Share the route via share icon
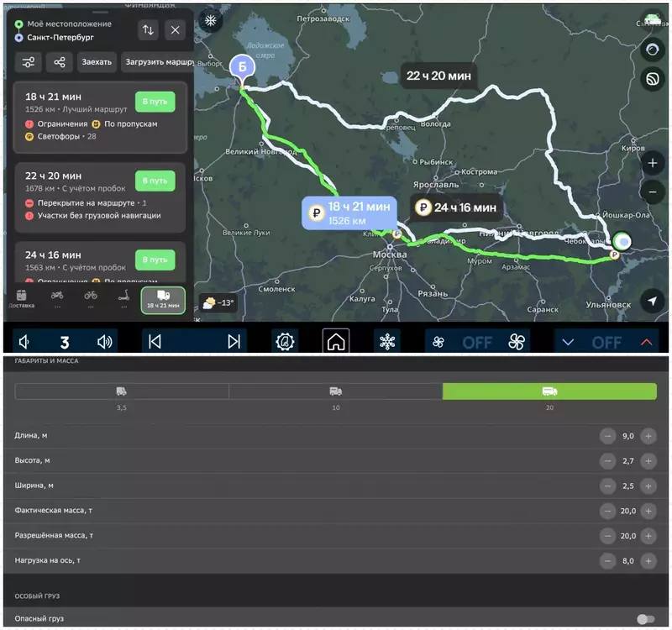 [60, 62]
